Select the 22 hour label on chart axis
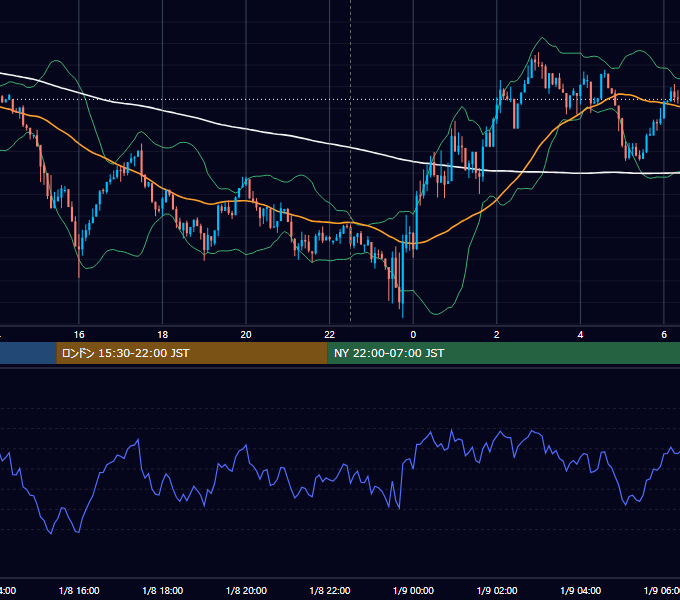680x600 pixels. (x=330, y=335)
